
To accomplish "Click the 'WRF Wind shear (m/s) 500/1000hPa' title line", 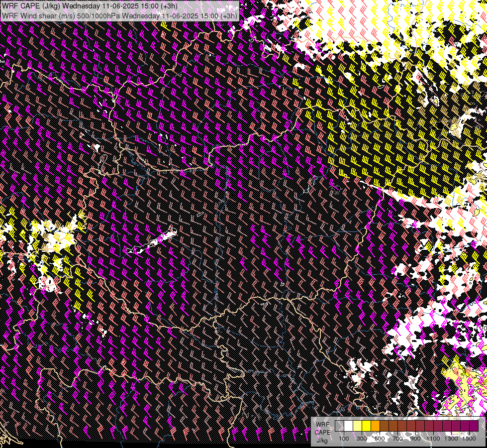I will pos(120,15).
